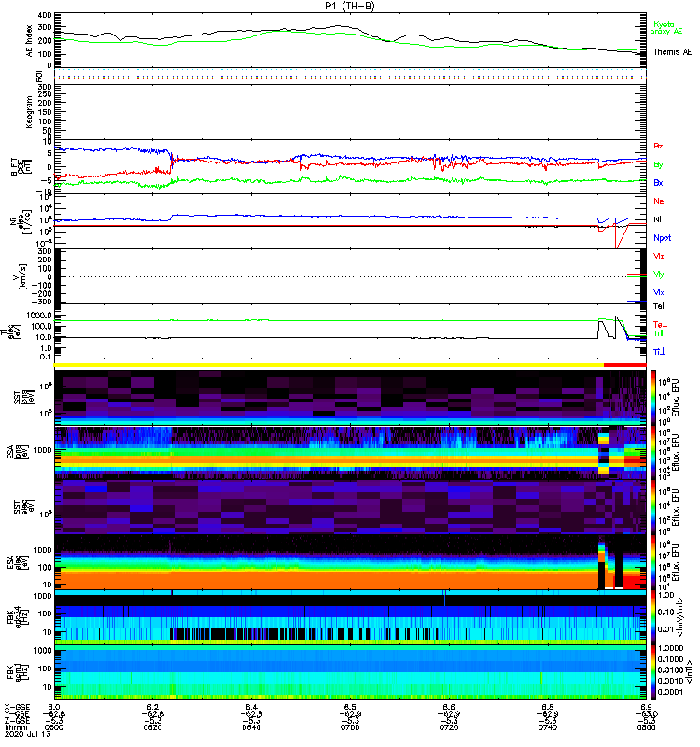Click the blue Ti⊥ legend label
The width and height of the screenshot is (700, 747).
[659, 352]
